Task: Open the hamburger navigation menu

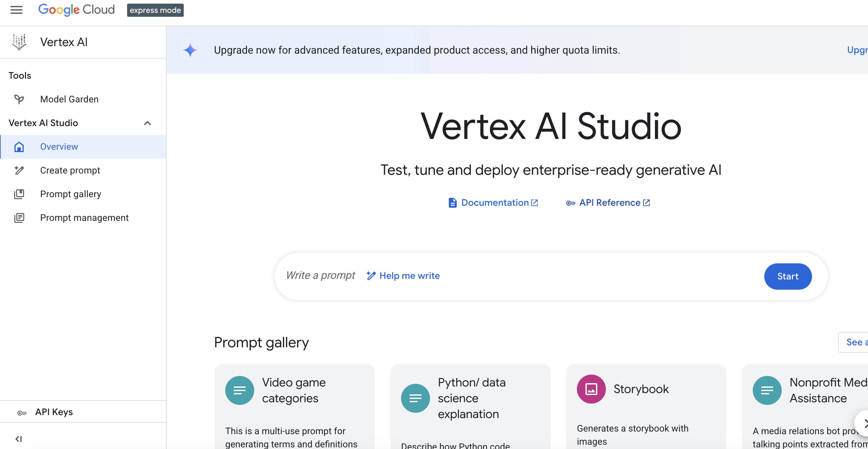Action: [x=16, y=10]
